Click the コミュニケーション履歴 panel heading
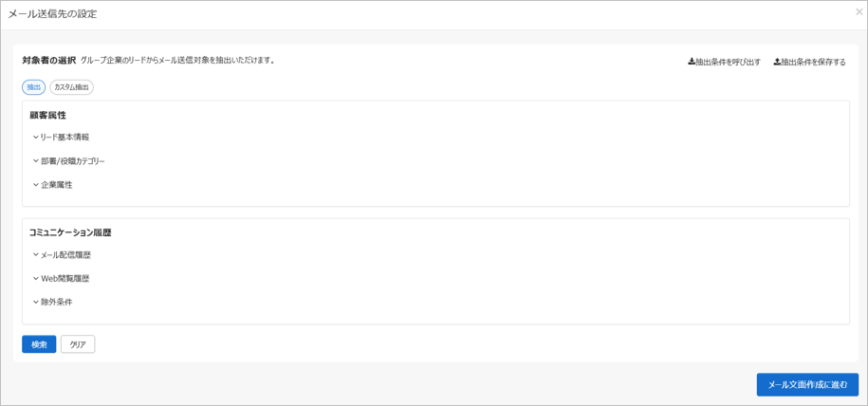 tap(70, 232)
